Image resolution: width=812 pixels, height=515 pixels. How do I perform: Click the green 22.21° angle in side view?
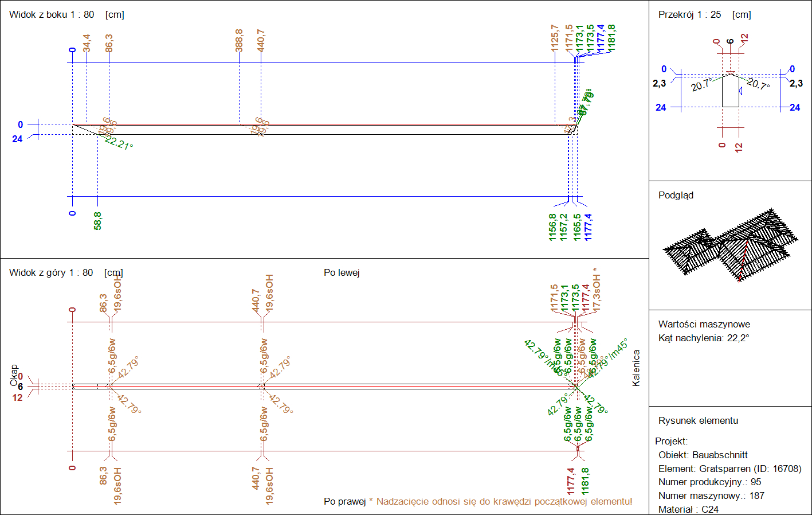[119, 143]
